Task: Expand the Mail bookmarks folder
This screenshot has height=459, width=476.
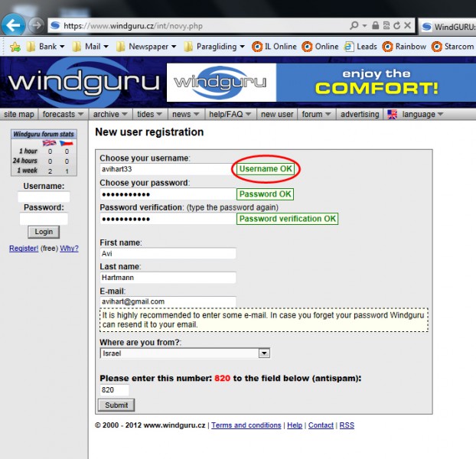Action: [x=90, y=47]
